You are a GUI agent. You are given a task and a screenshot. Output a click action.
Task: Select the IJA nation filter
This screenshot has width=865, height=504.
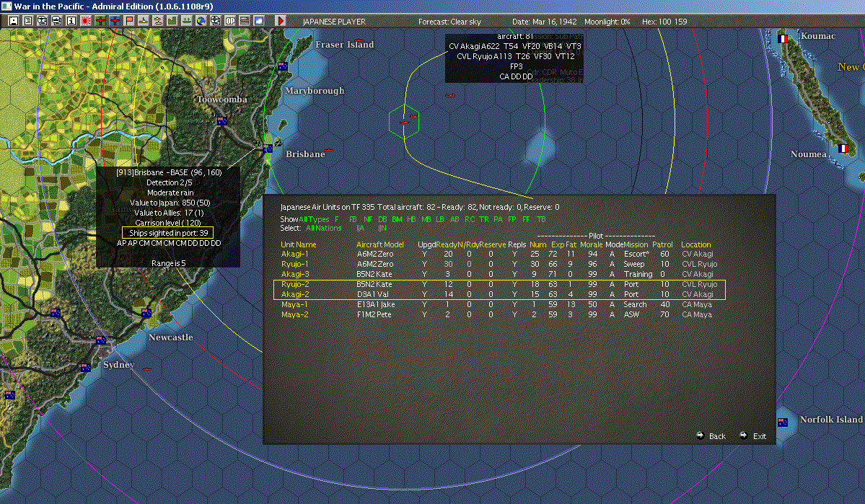[x=360, y=228]
